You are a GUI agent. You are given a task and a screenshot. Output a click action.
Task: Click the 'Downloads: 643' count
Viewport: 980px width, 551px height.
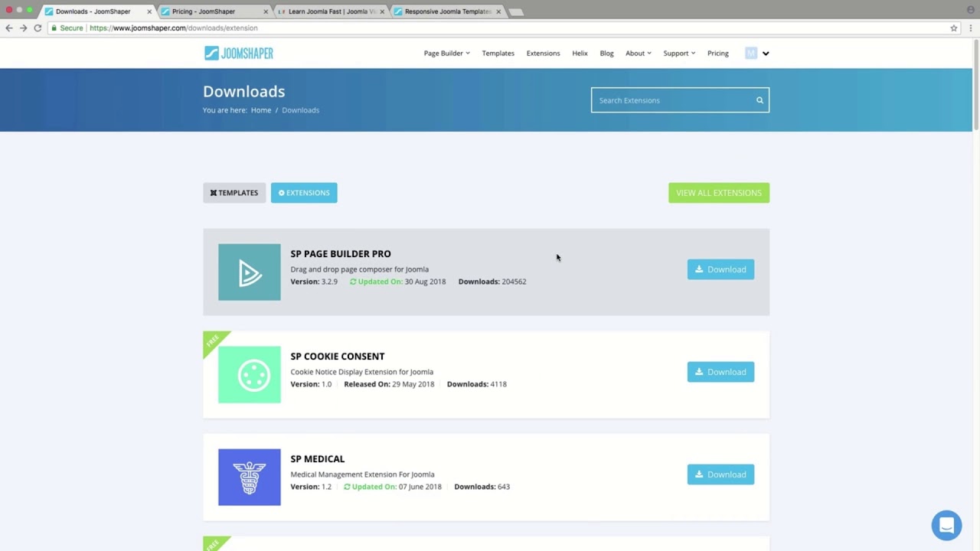point(482,487)
